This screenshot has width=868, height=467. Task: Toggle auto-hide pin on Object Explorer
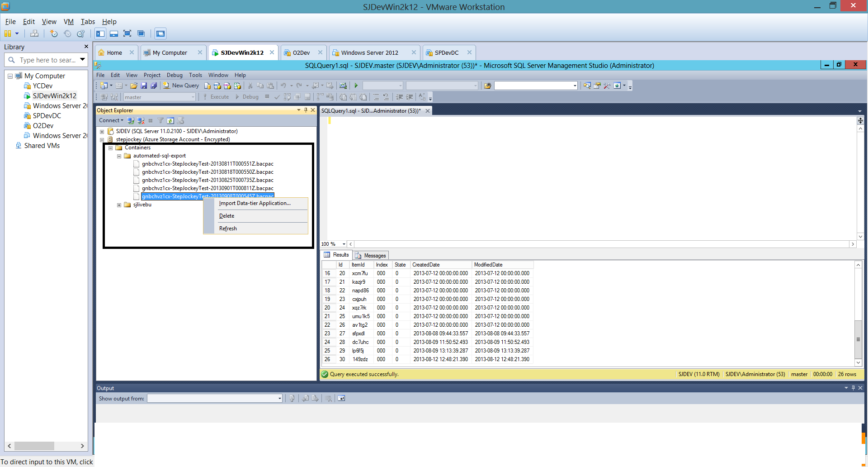click(x=306, y=110)
